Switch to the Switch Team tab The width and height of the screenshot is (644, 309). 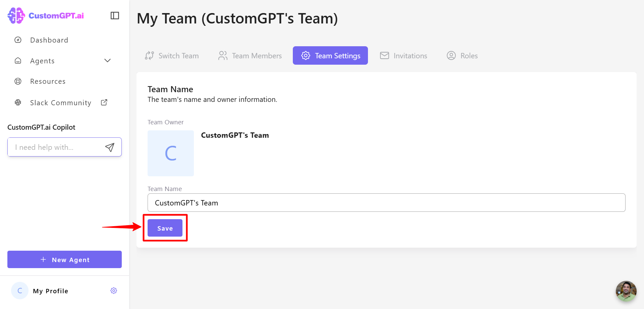172,56
